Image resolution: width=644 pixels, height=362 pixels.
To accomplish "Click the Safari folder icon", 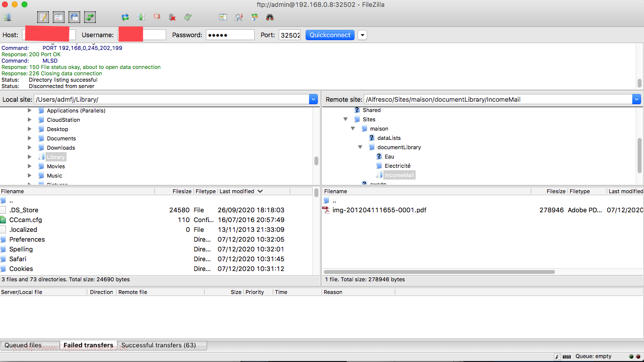I will click(x=3, y=259).
